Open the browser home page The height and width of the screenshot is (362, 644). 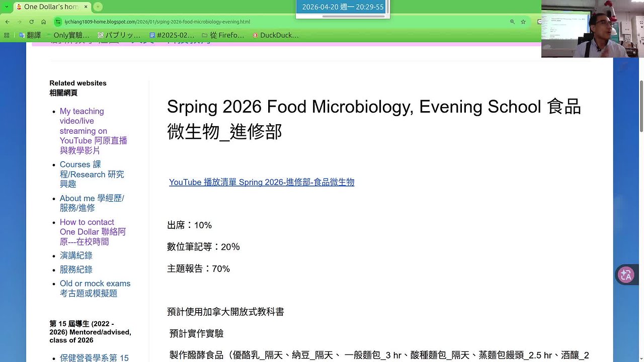tap(43, 22)
